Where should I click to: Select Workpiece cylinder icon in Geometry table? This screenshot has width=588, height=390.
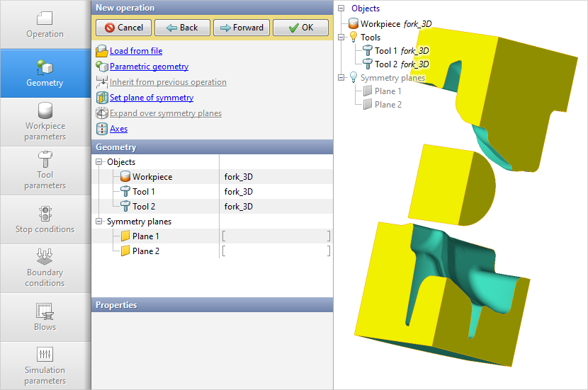125,177
